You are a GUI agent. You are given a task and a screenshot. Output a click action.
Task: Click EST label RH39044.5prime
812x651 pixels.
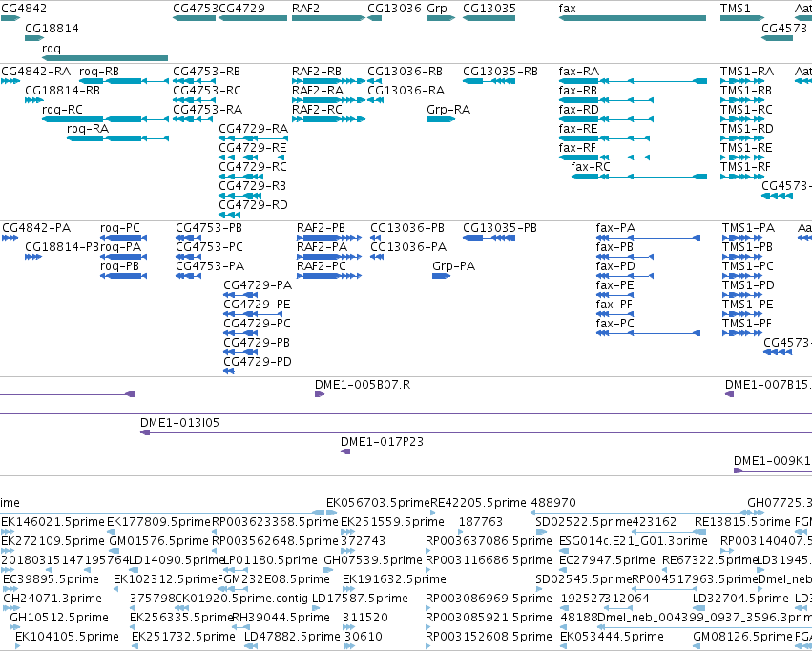pyautogui.click(x=281, y=618)
